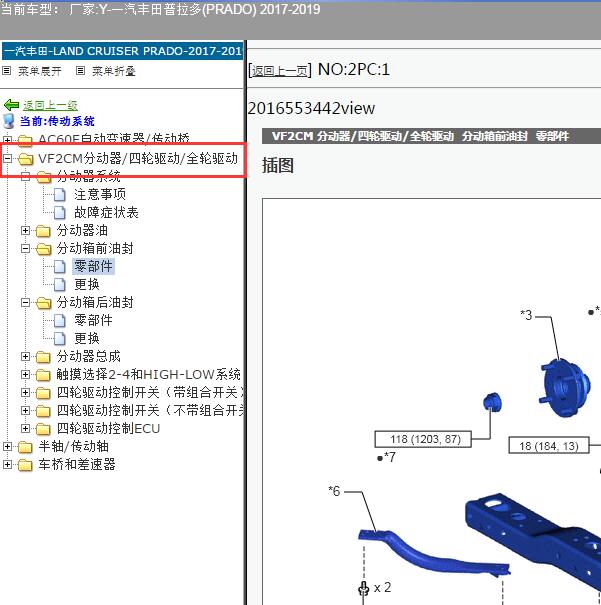Open 更换 under 分动箱后油封
Viewport: 601px width, 605px height.
(87, 338)
